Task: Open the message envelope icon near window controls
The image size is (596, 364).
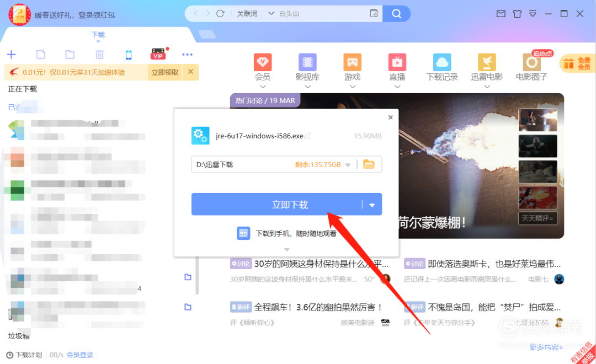Action: 501,14
